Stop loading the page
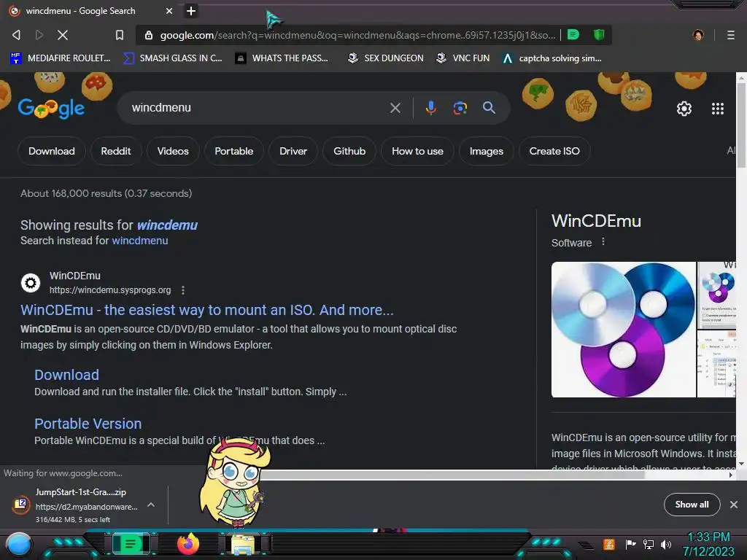Viewport: 747px width, 560px height. [x=63, y=35]
